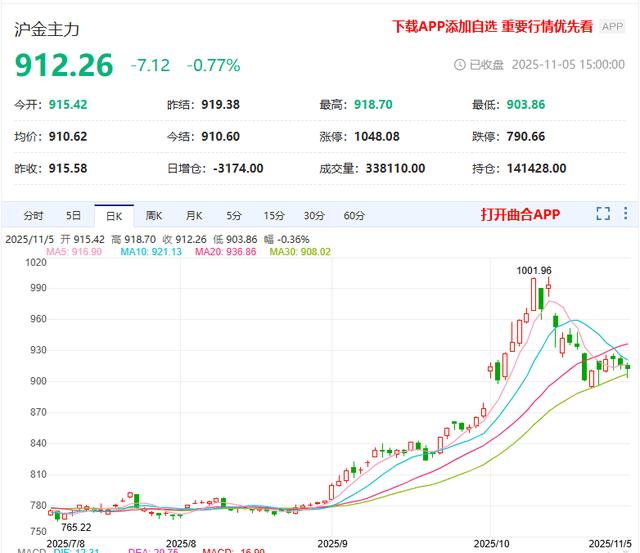Switch to the 5分 interval tab
Image resolution: width=640 pixels, height=553 pixels.
(x=234, y=215)
